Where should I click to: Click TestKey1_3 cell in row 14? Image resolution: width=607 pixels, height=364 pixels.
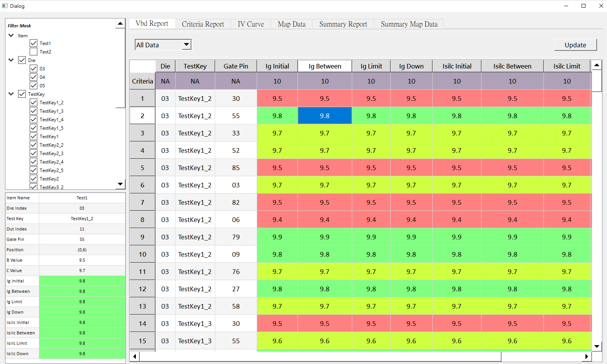pos(195,324)
